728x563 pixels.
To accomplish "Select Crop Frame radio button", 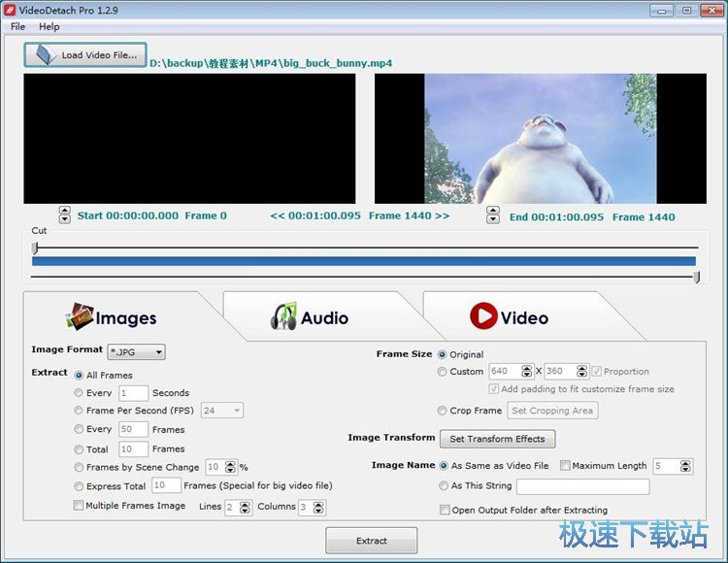I will click(x=442, y=411).
